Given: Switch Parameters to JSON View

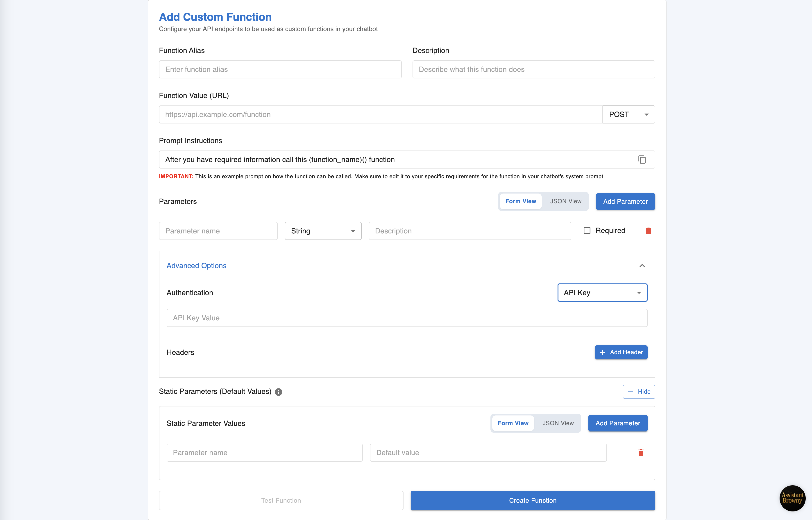Looking at the screenshot, I should tap(566, 201).
